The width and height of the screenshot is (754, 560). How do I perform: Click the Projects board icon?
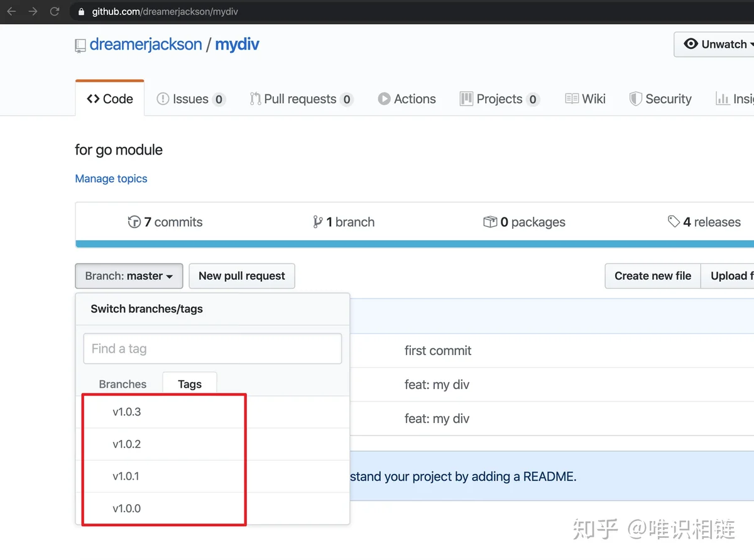tap(466, 99)
